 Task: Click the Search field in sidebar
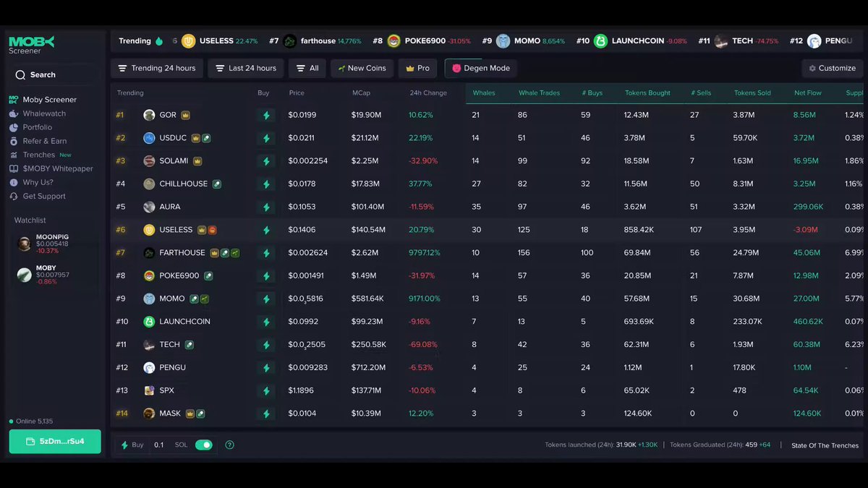coord(55,74)
